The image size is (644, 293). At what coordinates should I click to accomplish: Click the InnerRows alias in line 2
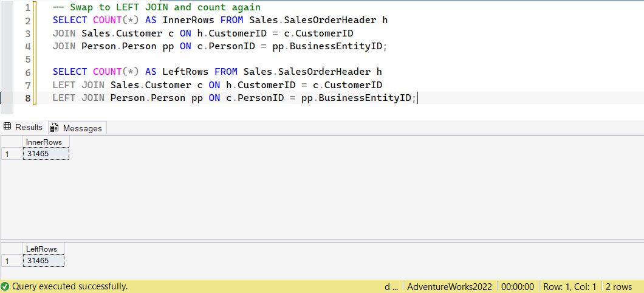pyautogui.click(x=188, y=19)
